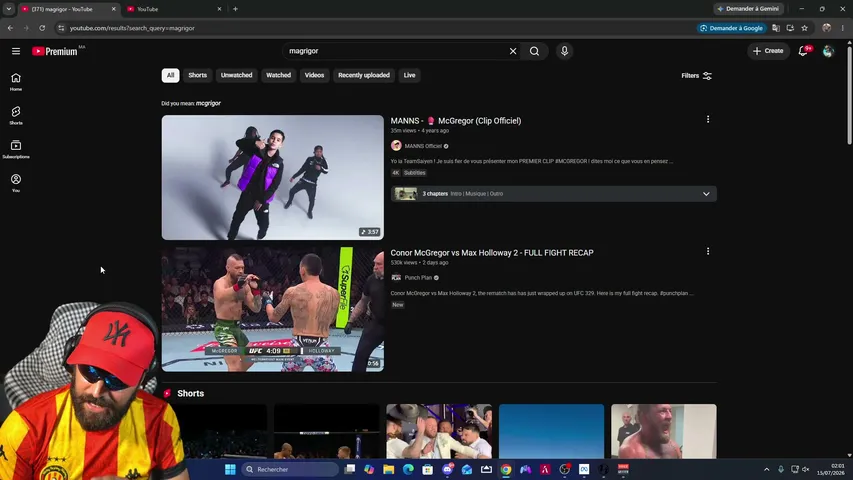Open the search Filters panel
The height and width of the screenshot is (480, 853).
click(x=696, y=76)
